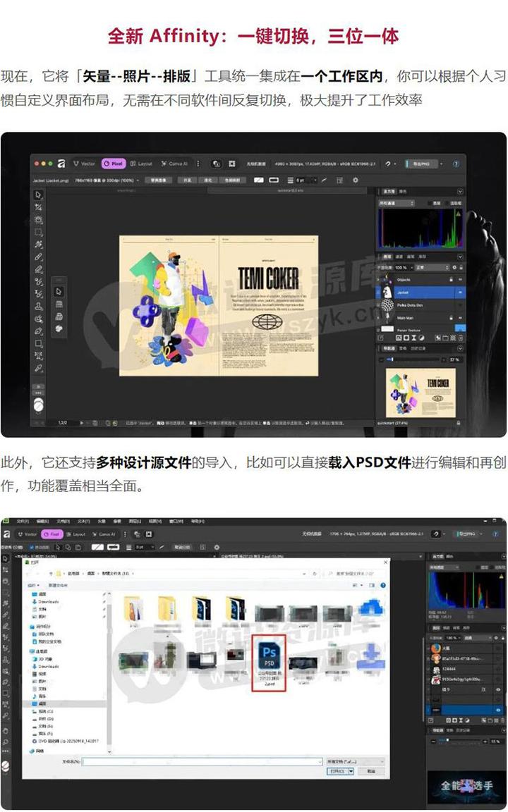Toggle the eye icon on the 组 9 layer
The image size is (508, 812).
499,690
